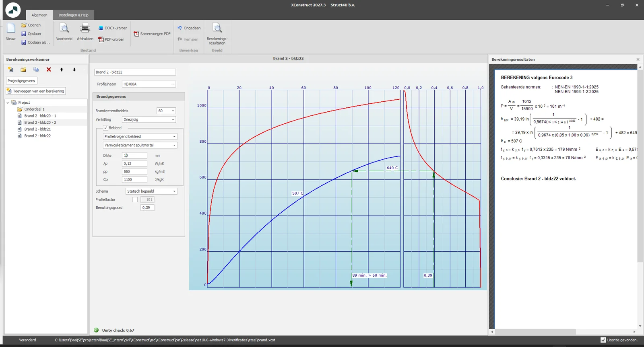This screenshot has height=347, width=644.
Task: Move item up with the up arrow
Action: pos(62,70)
